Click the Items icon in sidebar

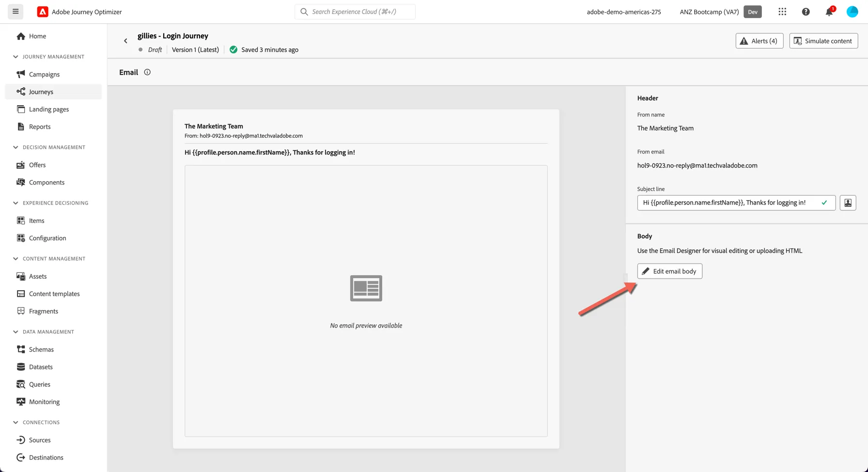click(21, 220)
